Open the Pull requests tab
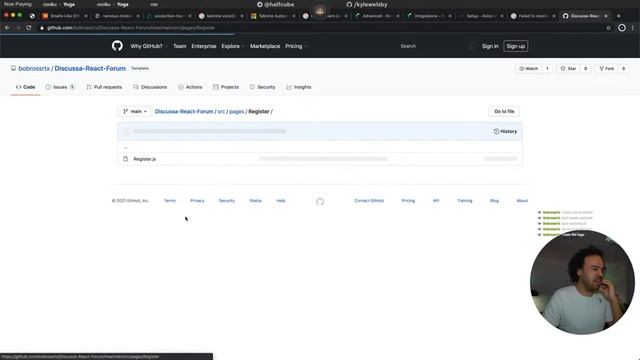Image resolution: width=640 pixels, height=360 pixels. [x=104, y=87]
